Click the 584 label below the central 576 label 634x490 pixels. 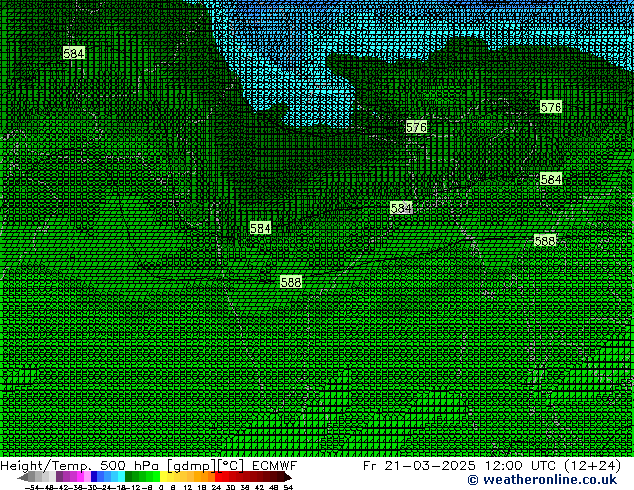(401, 208)
